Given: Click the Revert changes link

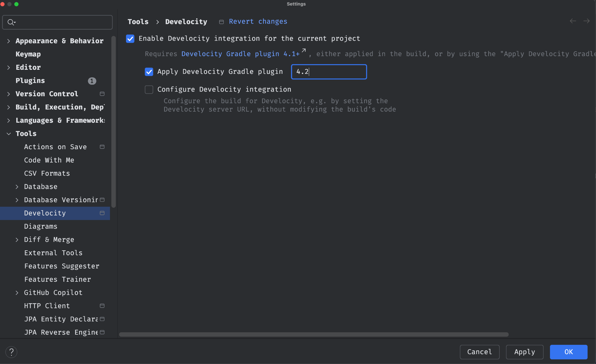Looking at the screenshot, I should pyautogui.click(x=258, y=21).
